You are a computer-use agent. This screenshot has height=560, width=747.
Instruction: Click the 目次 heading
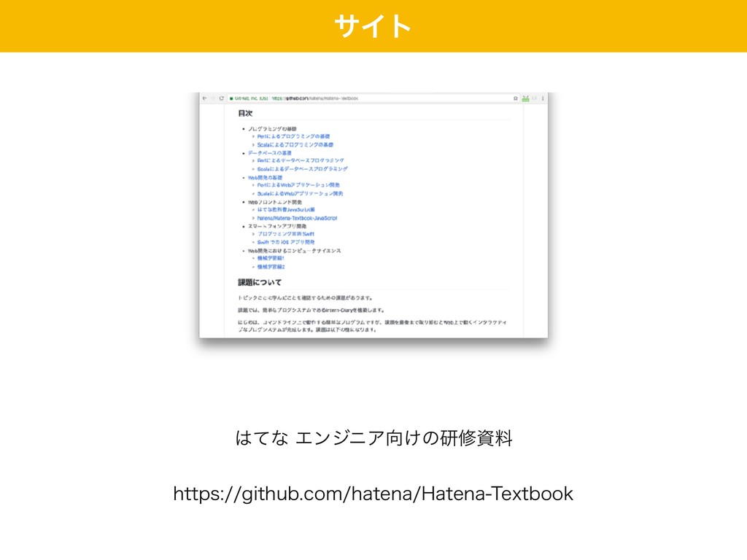click(x=245, y=113)
